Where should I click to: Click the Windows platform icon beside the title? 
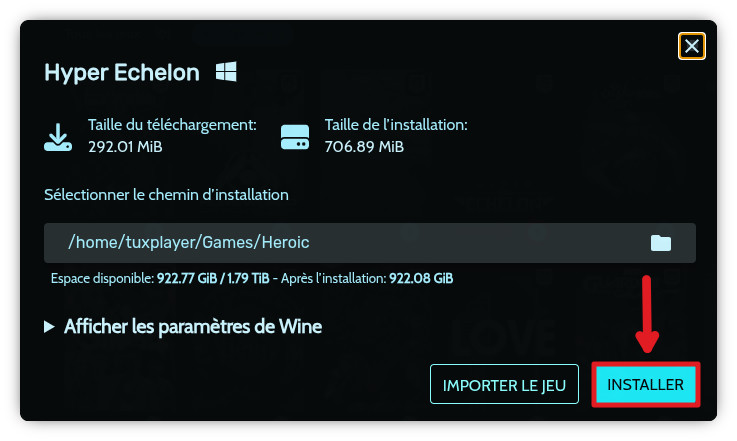click(226, 72)
